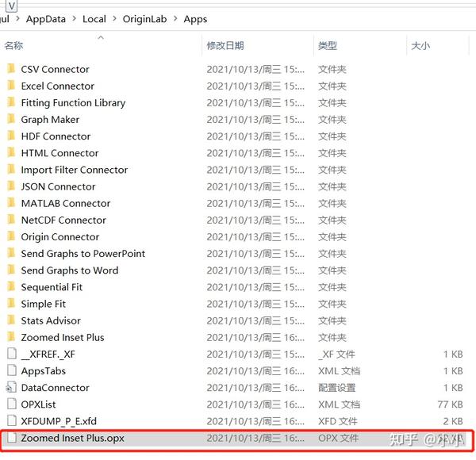The width and height of the screenshot is (476, 460).
Task: Expand the chevron after OriginLab breadcrumb
Action: [x=175, y=19]
